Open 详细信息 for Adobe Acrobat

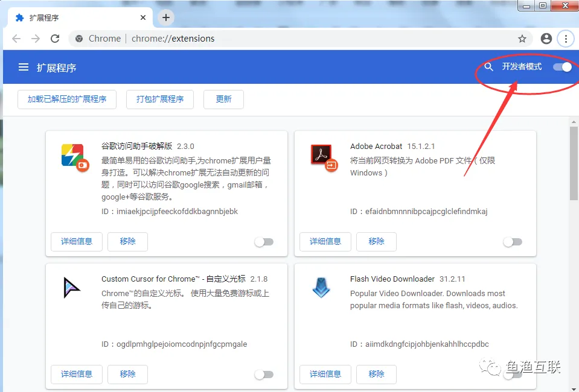tap(325, 242)
